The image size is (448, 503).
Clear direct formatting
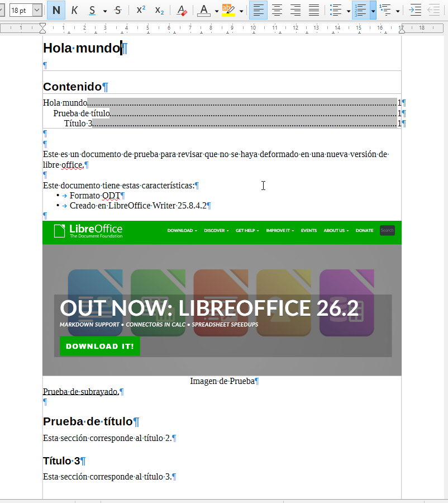(x=182, y=10)
